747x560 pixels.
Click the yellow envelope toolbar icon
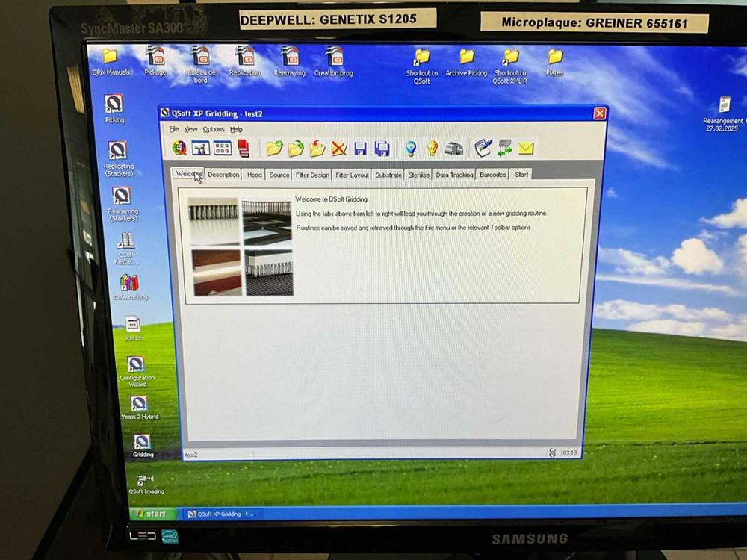[526, 149]
